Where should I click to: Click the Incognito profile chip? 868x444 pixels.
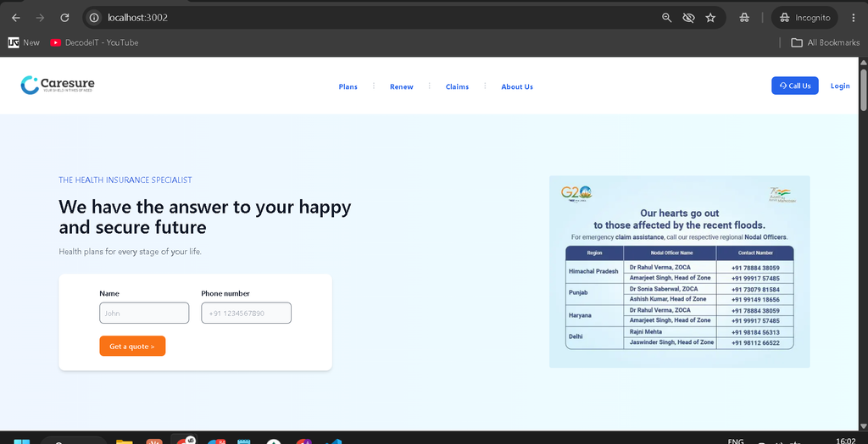pos(805,18)
